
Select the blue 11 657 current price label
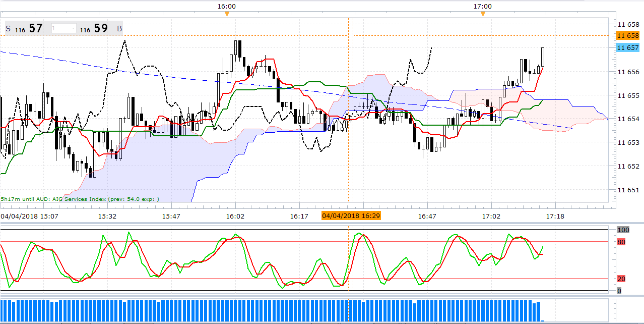tap(628, 48)
